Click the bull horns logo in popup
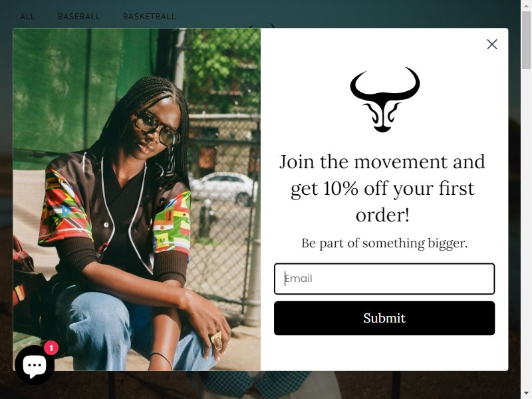This screenshot has height=399, width=532. [x=384, y=99]
